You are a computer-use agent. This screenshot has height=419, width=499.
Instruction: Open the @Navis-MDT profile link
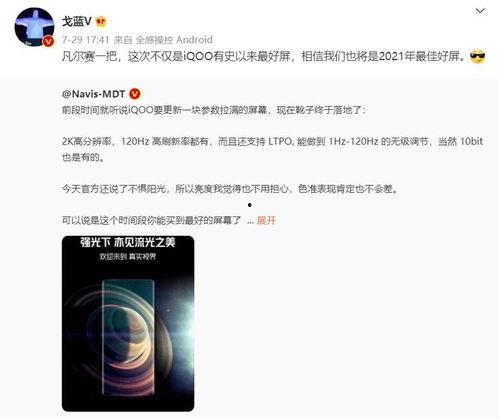click(x=93, y=94)
